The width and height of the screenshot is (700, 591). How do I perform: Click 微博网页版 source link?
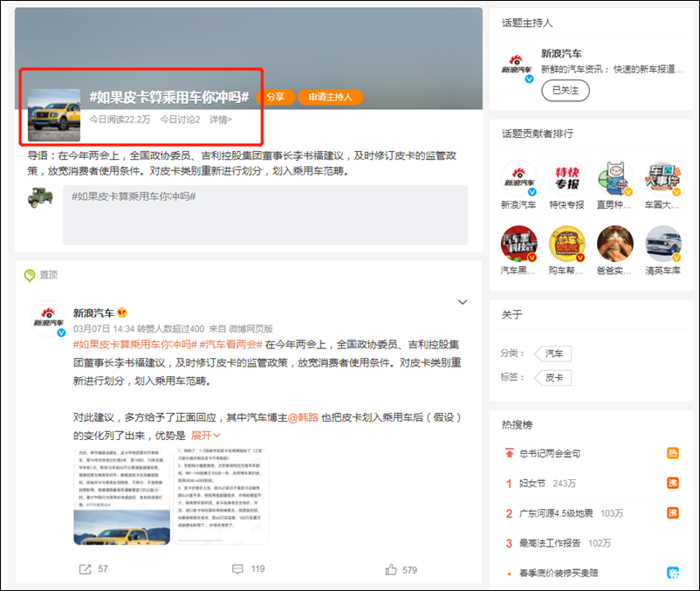pos(250,329)
